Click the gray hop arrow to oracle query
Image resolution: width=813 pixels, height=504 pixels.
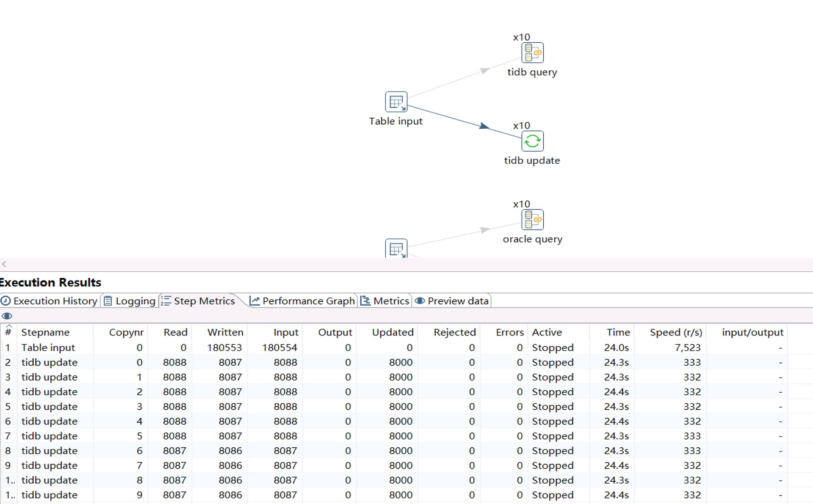tap(485, 230)
